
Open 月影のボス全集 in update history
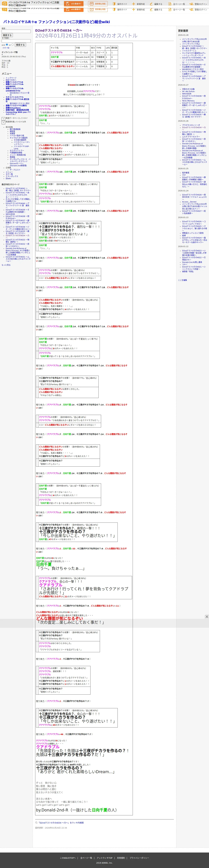point(188,89)
